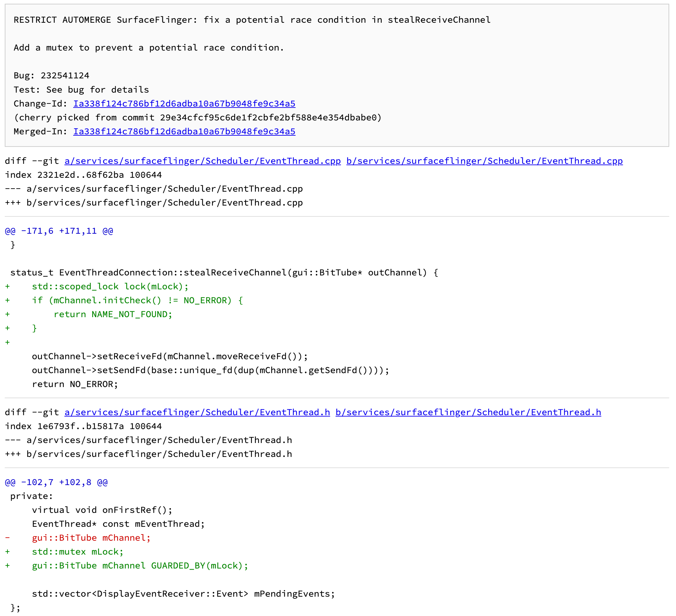The image size is (676, 616).
Task: Click the 'private:' line
Action: coord(32,496)
